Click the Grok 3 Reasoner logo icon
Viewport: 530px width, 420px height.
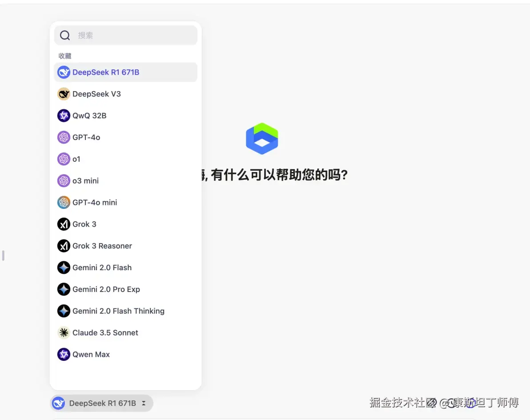64,246
